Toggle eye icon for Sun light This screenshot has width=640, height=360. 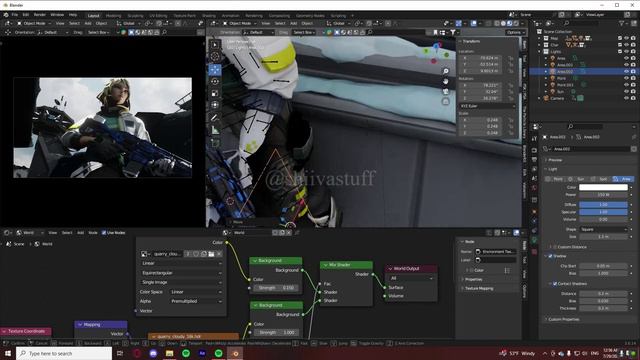[x=627, y=92]
